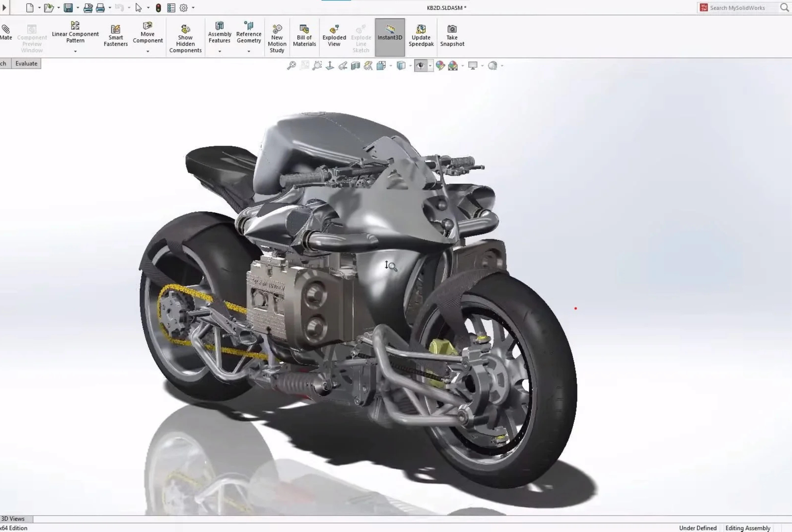
Task: Click the Print3D icon
Action: (88, 8)
